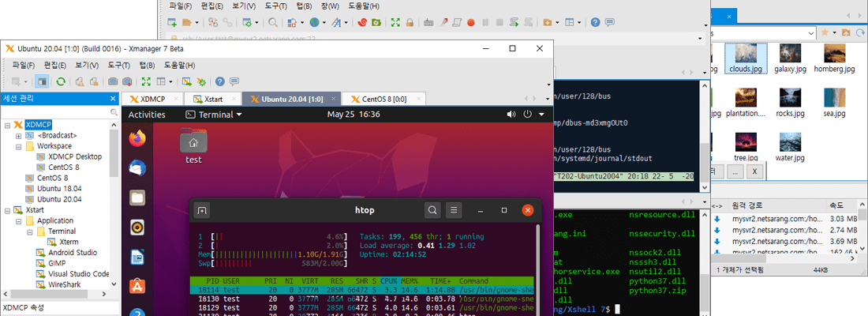
Task: Open the Terminal app menu dropdown
Action: point(214,115)
